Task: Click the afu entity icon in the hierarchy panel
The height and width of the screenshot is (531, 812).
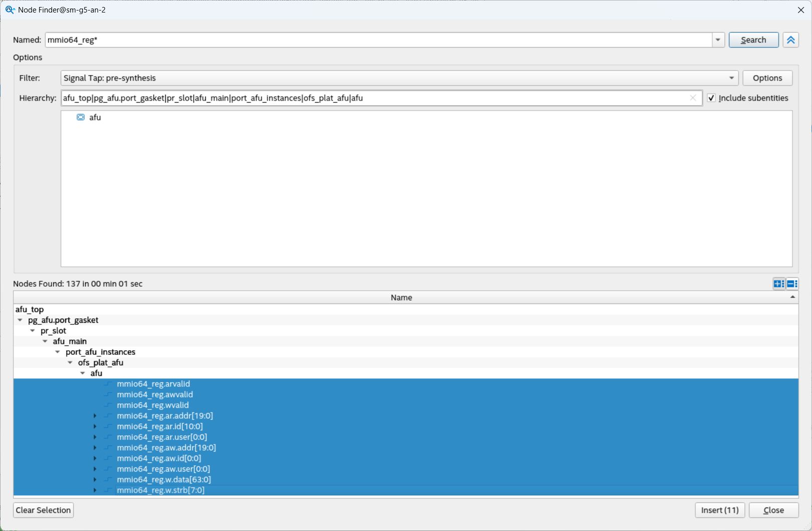Action: point(81,117)
